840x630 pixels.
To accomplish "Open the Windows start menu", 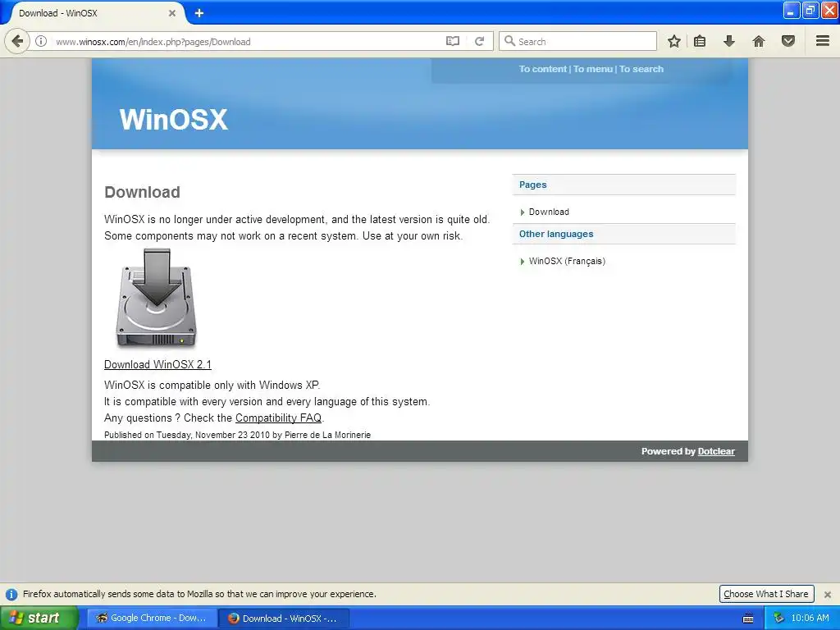I will click(x=38, y=618).
